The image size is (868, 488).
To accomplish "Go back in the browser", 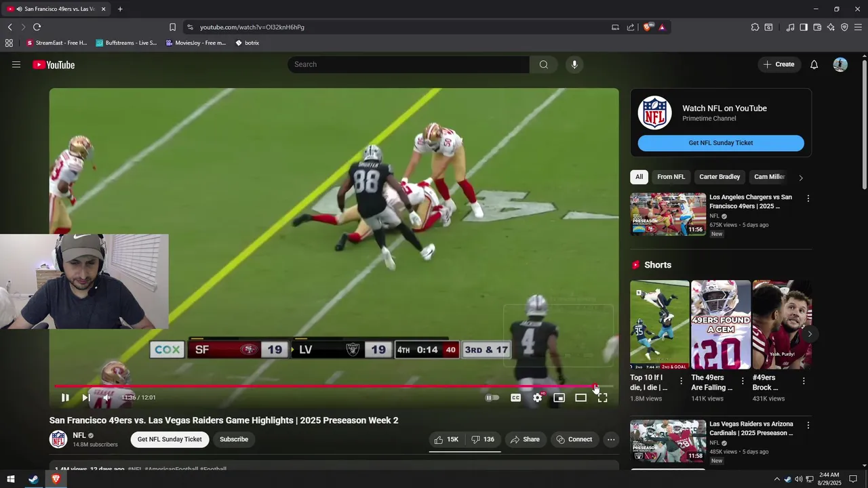I will click(9, 27).
